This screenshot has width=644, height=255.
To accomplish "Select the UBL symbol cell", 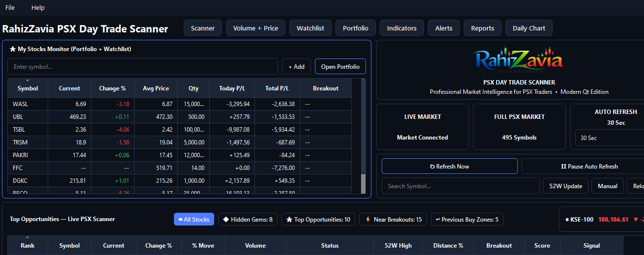I will click(x=28, y=116).
